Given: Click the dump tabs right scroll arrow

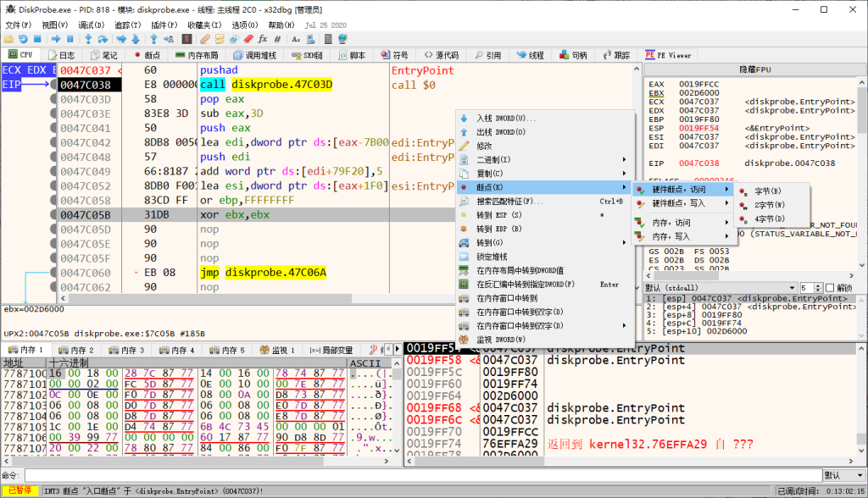Looking at the screenshot, I should point(398,349).
